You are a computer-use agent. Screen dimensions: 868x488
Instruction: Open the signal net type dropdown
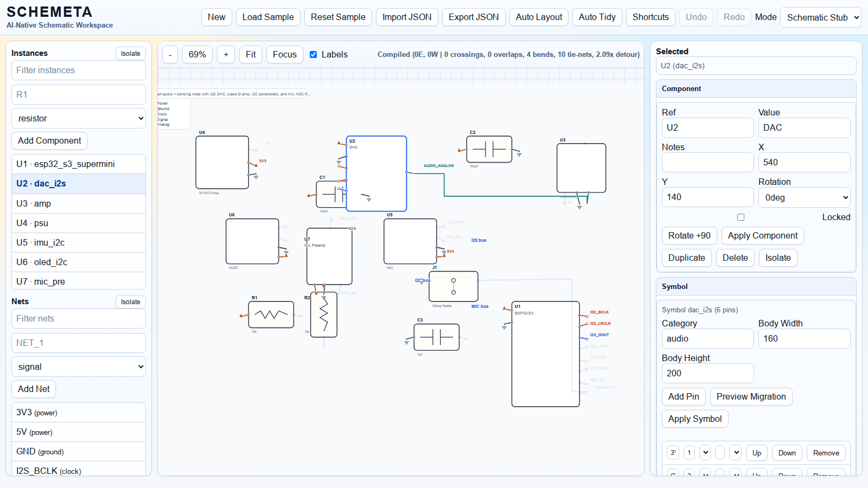tap(79, 367)
